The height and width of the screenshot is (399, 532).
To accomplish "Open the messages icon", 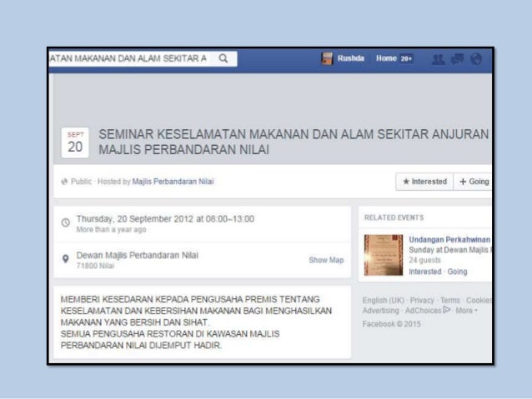I will (x=457, y=59).
